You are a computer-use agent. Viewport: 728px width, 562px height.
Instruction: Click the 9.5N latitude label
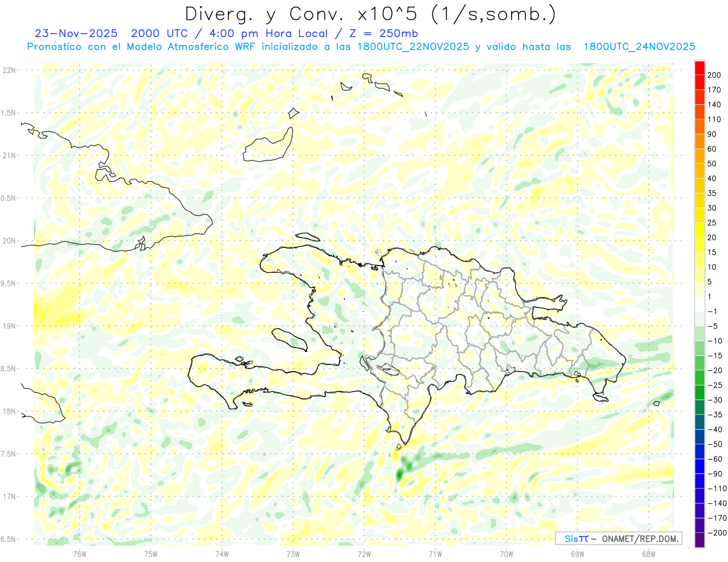(x=9, y=283)
